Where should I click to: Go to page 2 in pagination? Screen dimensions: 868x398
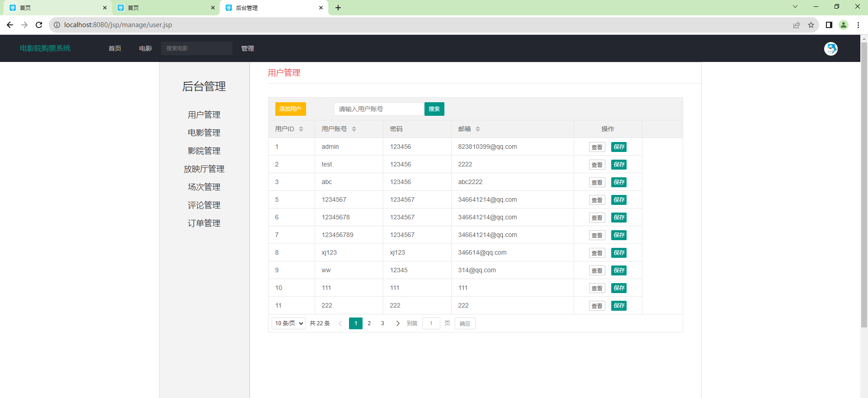[x=369, y=323]
